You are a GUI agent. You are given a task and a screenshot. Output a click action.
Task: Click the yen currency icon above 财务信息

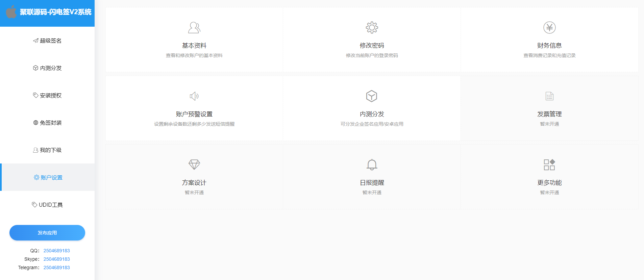click(x=550, y=28)
